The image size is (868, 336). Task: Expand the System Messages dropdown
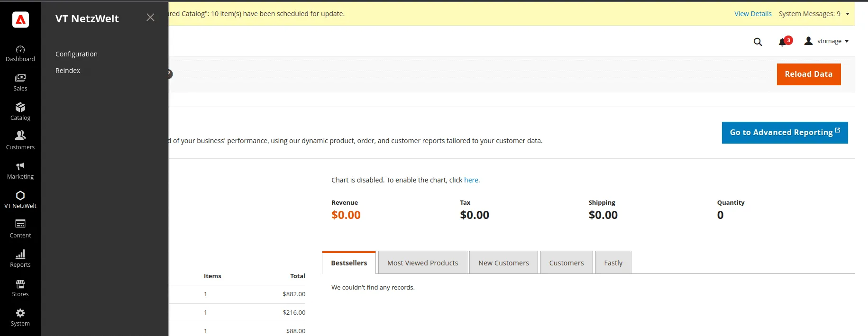(847, 14)
